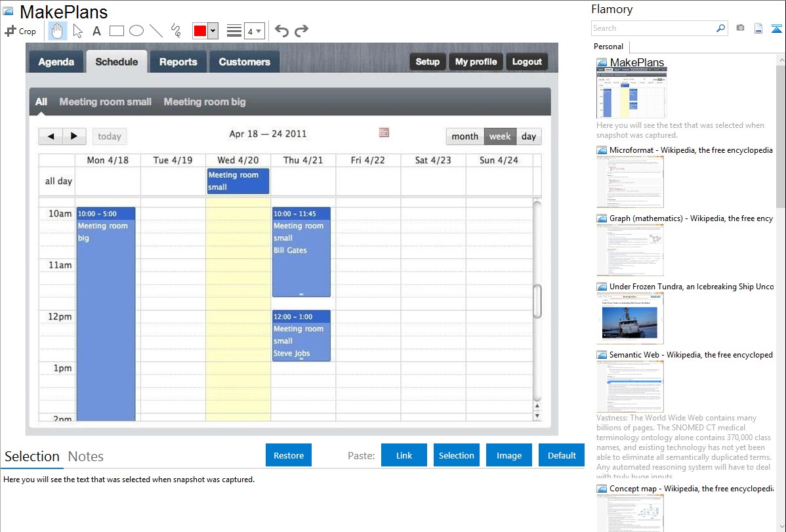Click the camera capture icon
The image size is (786, 532).
click(740, 28)
